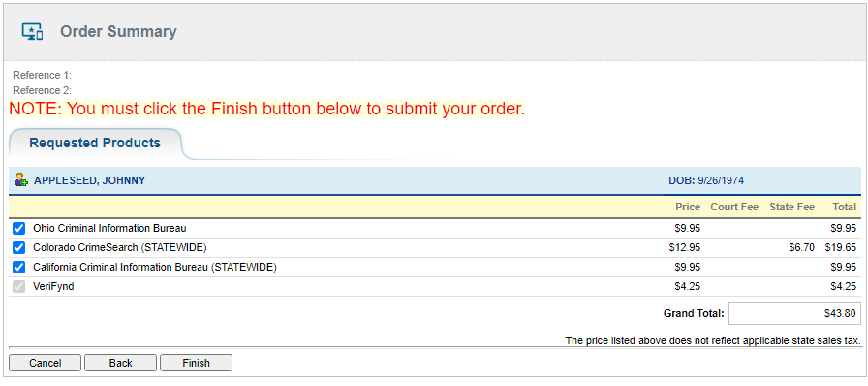The width and height of the screenshot is (868, 386).
Task: Click the applicant person icon beside APPLESEED, JOHNNY
Action: [21, 179]
